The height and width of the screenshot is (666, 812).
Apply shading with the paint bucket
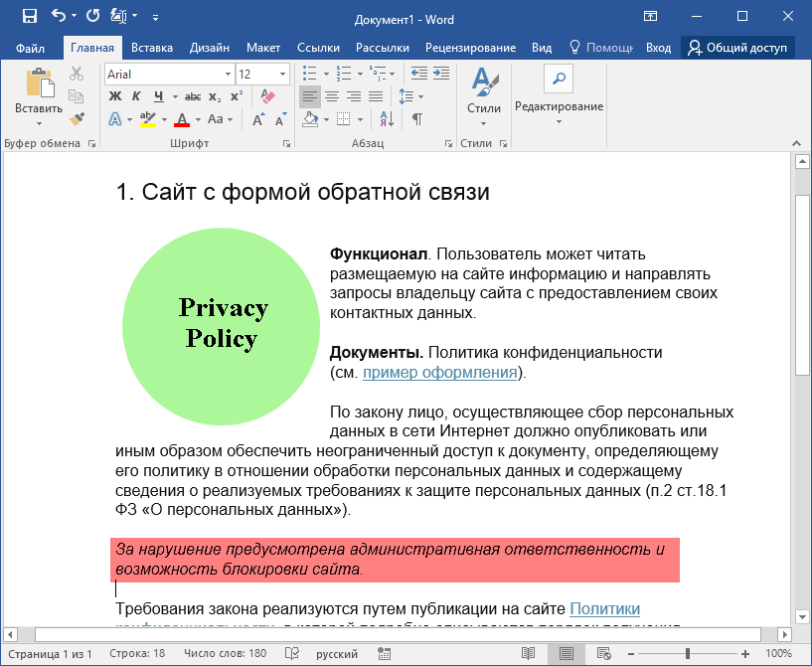tap(310, 119)
